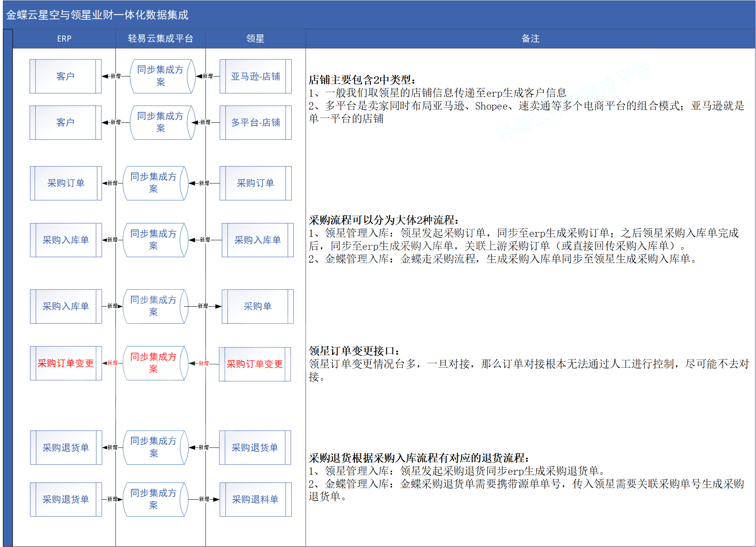Image resolution: width=756 pixels, height=547 pixels.
Task: Click the 轻易云集成平台 column header
Action: coord(160,39)
